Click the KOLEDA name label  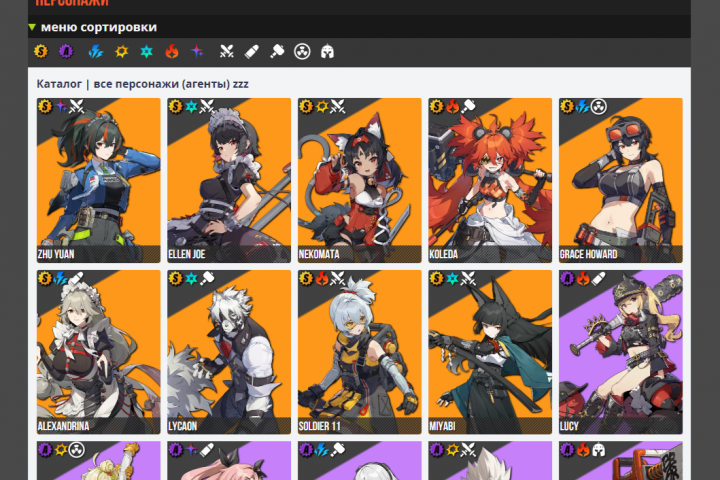[444, 254]
